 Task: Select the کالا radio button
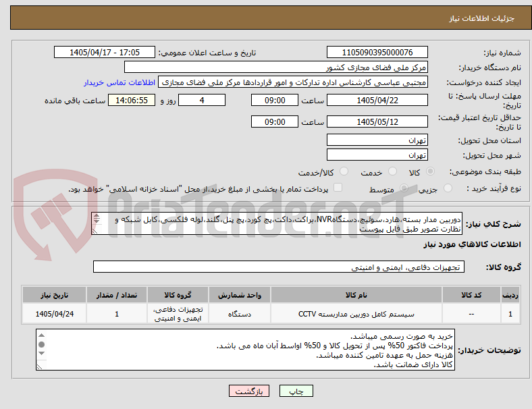pos(430,171)
